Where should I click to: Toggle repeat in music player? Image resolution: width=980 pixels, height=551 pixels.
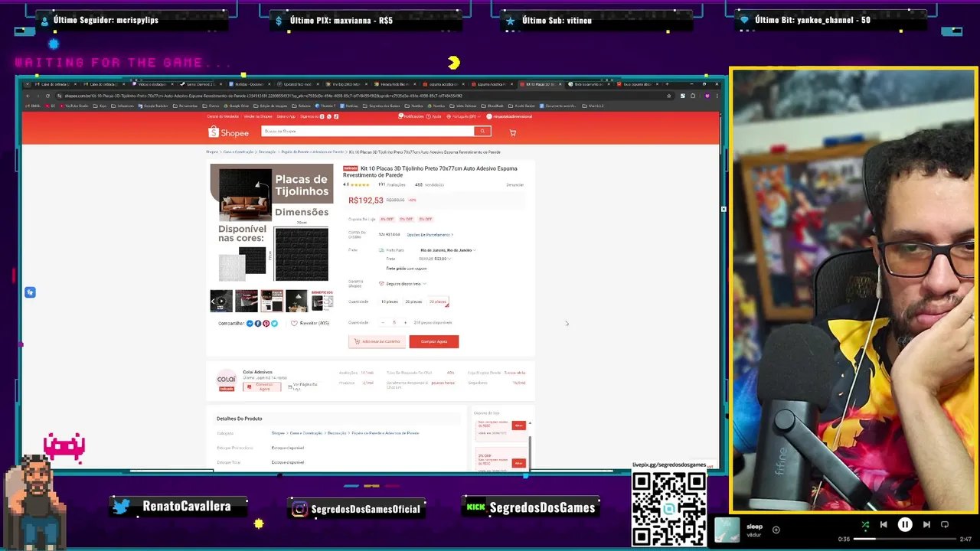click(945, 525)
